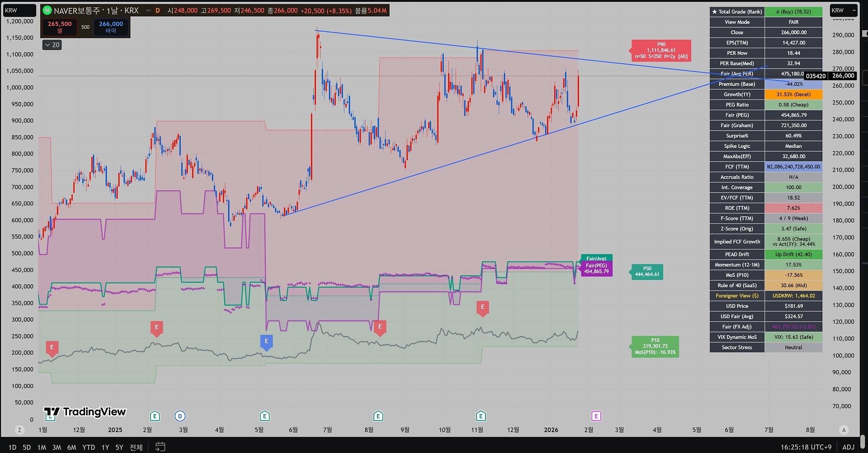Select the YTD time range
The width and height of the screenshot is (868, 453).
pyautogui.click(x=89, y=448)
